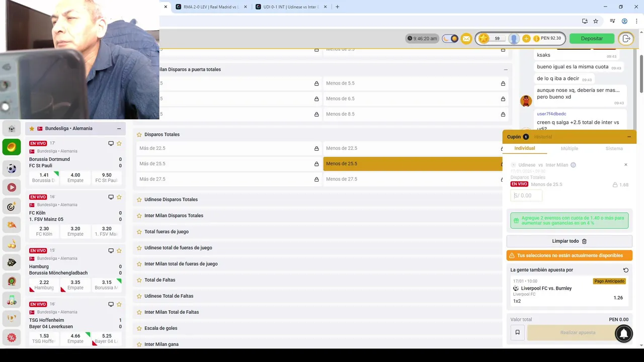This screenshot has width=644, height=362.
Task: Open mail inbox envelope icon
Action: tap(466, 39)
